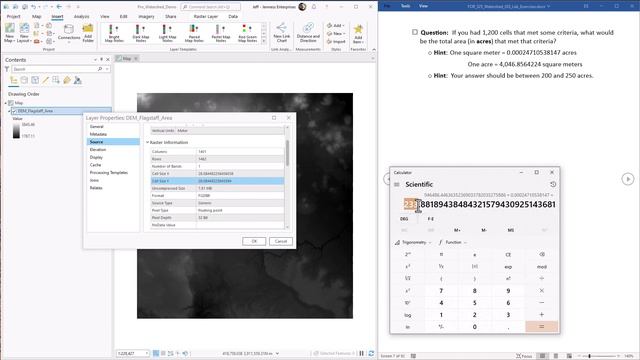Image resolution: width=640 pixels, height=360 pixels.
Task: Click the next page arrow in document
Action: pyautogui.click(x=628, y=179)
